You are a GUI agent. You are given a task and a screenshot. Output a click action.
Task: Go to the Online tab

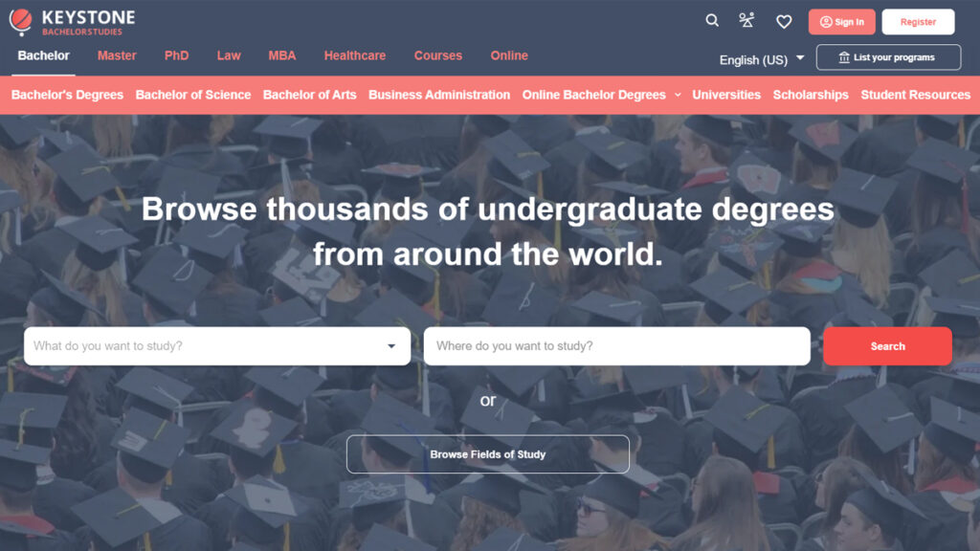(x=509, y=55)
